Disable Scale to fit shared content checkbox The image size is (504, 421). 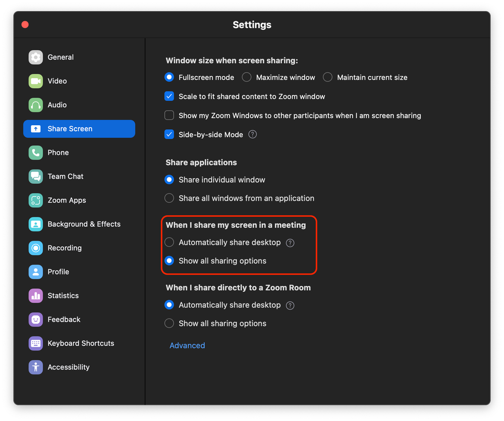point(170,96)
